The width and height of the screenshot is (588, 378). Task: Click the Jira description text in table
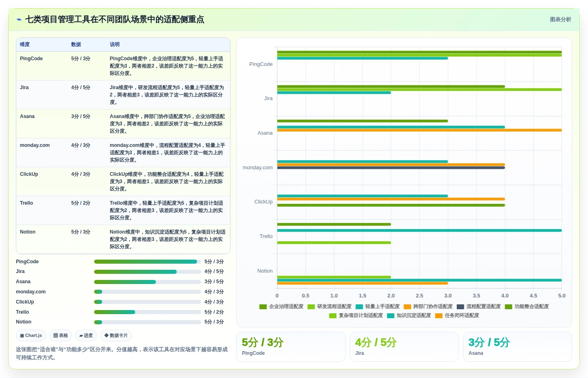point(167,95)
